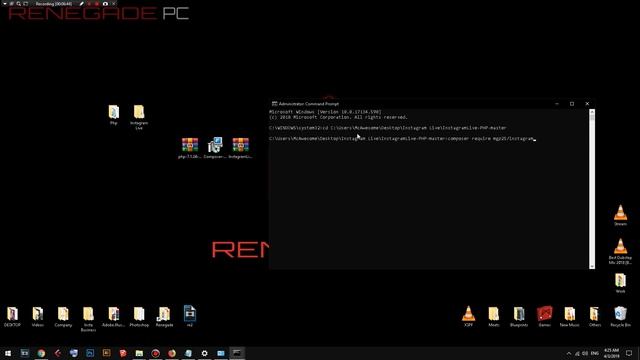The height and width of the screenshot is (360, 640).
Task: Launch Firefox from the taskbar
Action: coord(172,353)
